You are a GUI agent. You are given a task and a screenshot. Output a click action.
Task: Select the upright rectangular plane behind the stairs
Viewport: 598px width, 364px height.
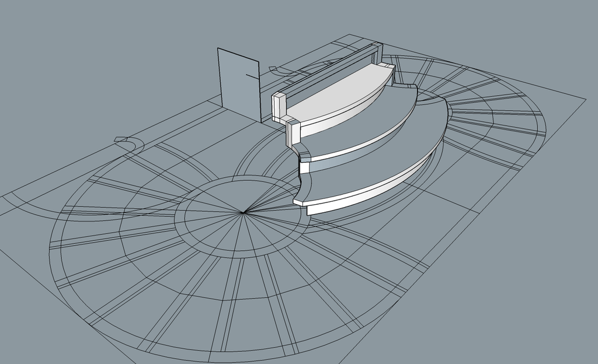[239, 85]
